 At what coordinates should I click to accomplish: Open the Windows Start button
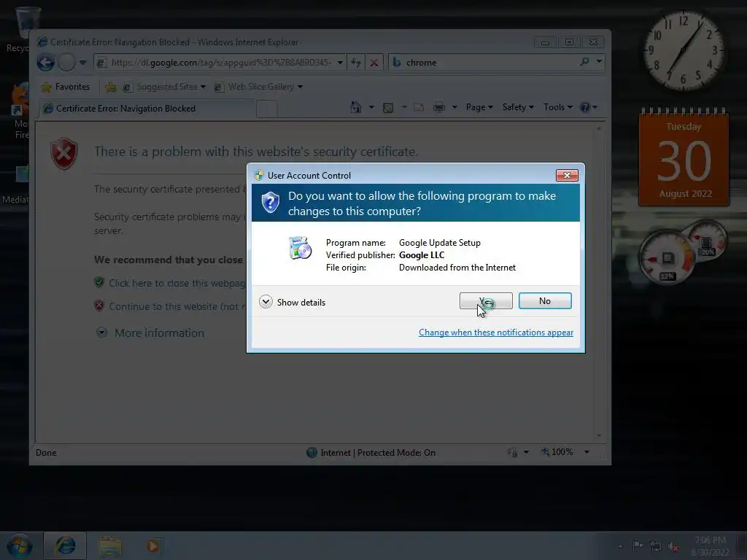coord(19,545)
